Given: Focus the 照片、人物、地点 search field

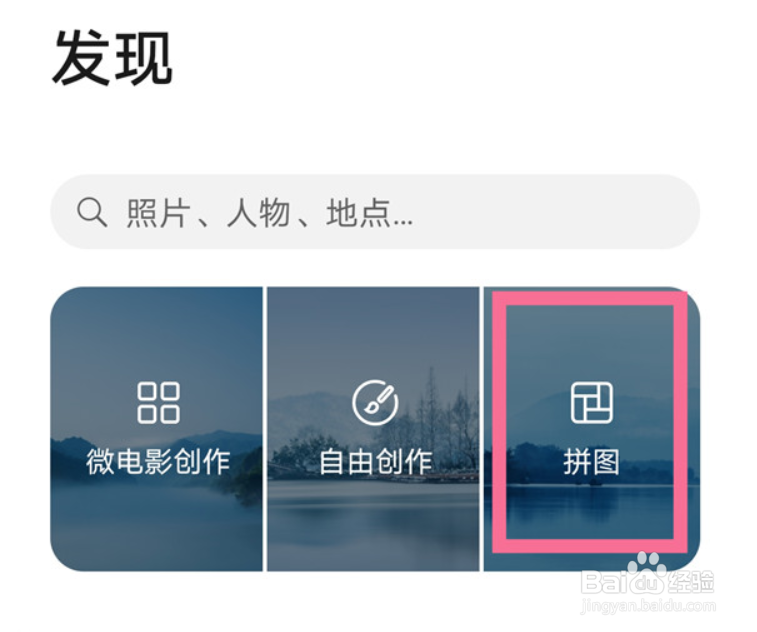Looking at the screenshot, I should [375, 211].
